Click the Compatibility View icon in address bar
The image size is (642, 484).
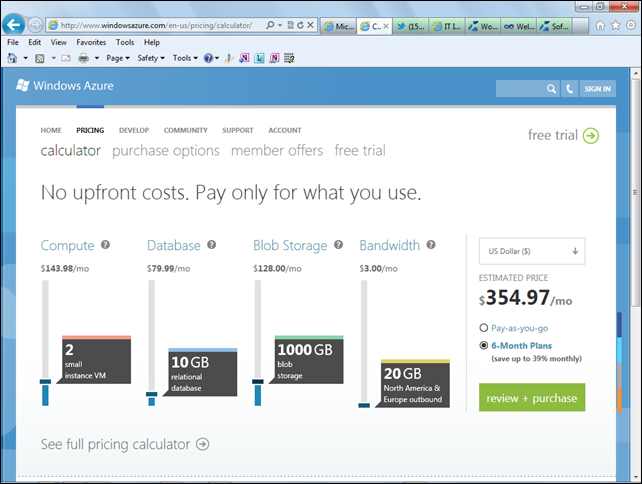tap(291, 25)
